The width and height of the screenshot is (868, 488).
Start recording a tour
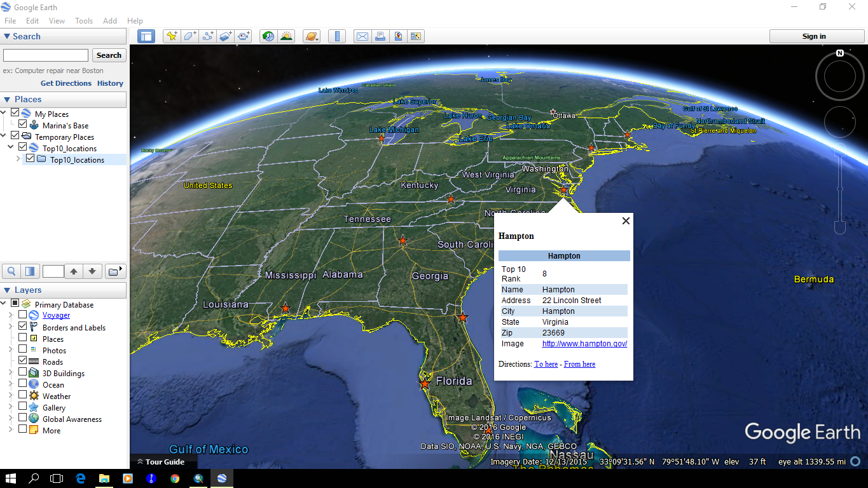pos(243,36)
